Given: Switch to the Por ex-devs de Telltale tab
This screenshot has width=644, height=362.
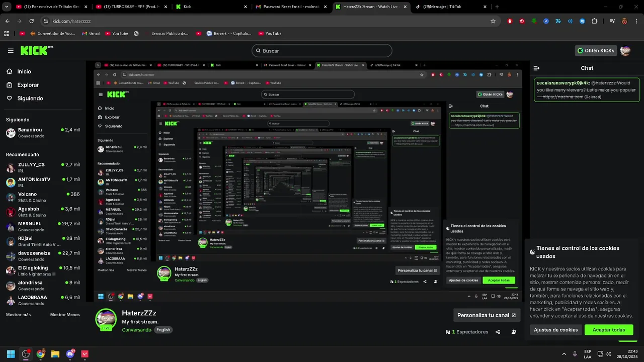Looking at the screenshot, I should [x=52, y=7].
